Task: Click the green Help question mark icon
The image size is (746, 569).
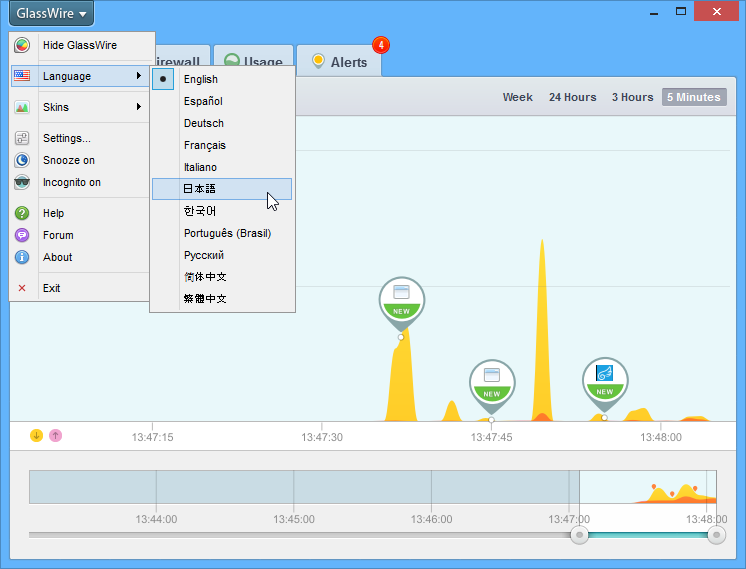Action: pyautogui.click(x=22, y=213)
